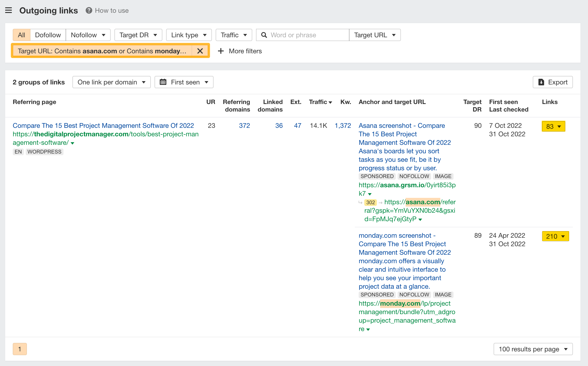Image resolution: width=588 pixels, height=366 pixels.
Task: Click the 372 referring domains value
Action: point(244,125)
